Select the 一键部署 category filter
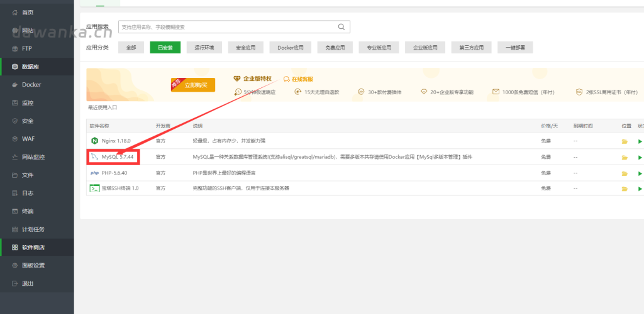644x314 pixels. (x=515, y=48)
